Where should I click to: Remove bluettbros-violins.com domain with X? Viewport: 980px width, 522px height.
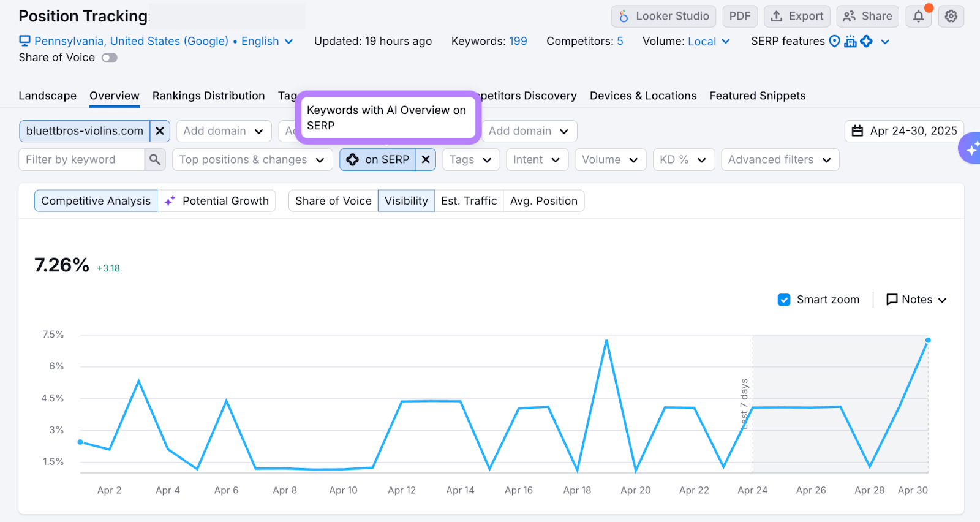160,131
